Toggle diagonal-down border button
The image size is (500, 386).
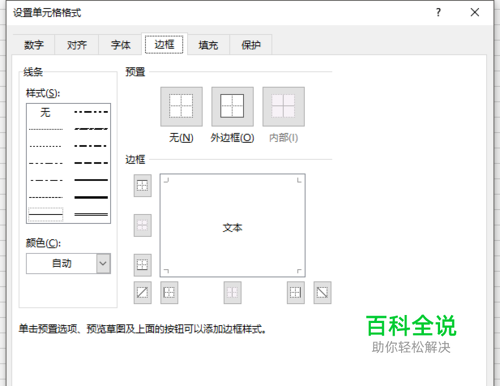322,293
